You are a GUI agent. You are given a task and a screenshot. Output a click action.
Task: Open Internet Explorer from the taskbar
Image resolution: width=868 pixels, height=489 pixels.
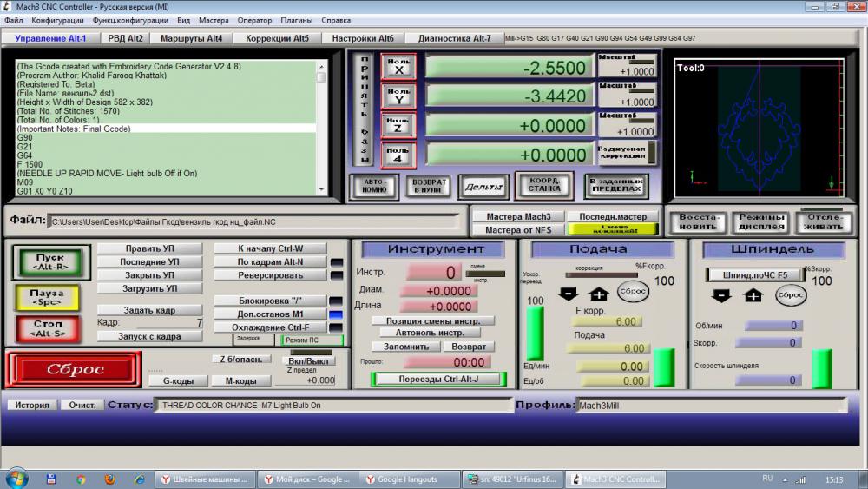139,479
